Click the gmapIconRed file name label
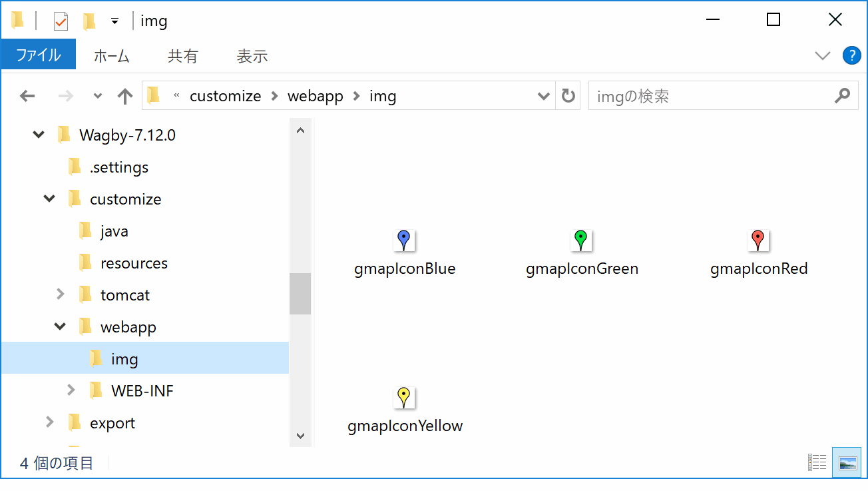Screen dimensions: 868x491 coord(759,269)
